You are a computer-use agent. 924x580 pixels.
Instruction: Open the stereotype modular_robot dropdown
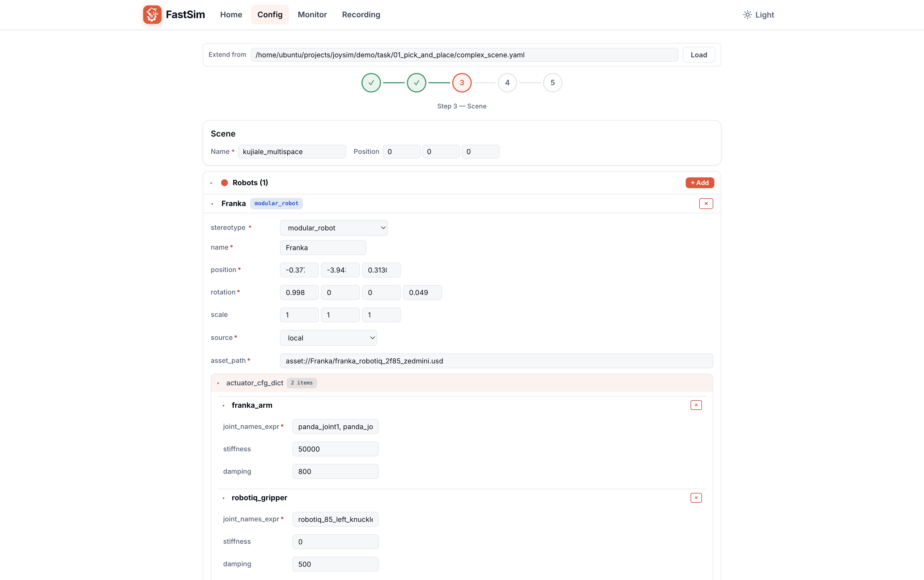334,228
